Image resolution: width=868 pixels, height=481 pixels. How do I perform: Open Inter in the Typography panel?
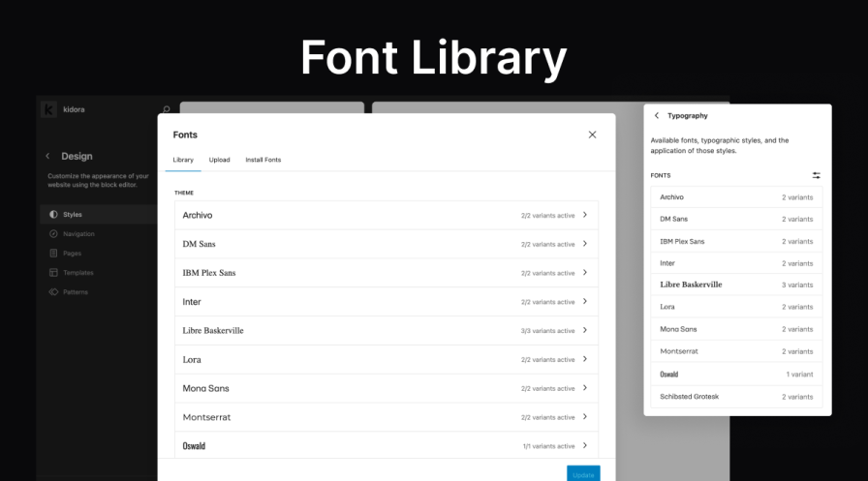[x=736, y=263]
